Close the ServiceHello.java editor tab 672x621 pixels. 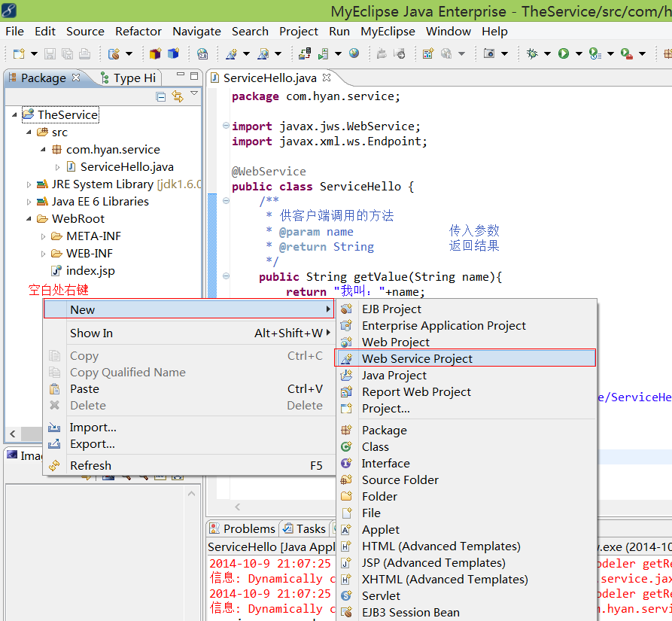tap(327, 78)
